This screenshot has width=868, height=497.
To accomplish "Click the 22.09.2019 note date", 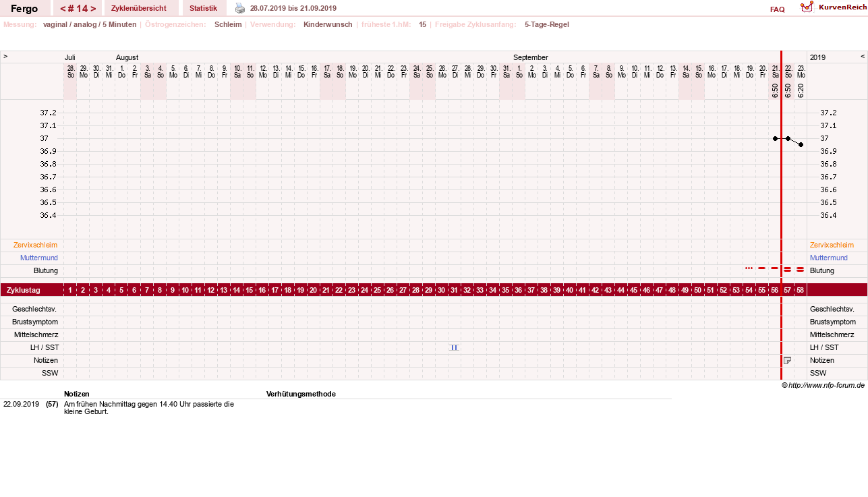I will pos(21,404).
